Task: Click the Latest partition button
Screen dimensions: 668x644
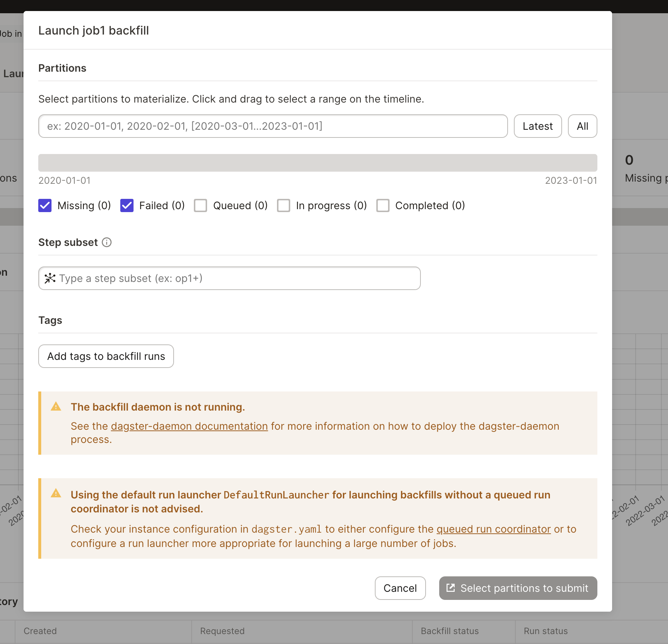Action: click(x=537, y=126)
